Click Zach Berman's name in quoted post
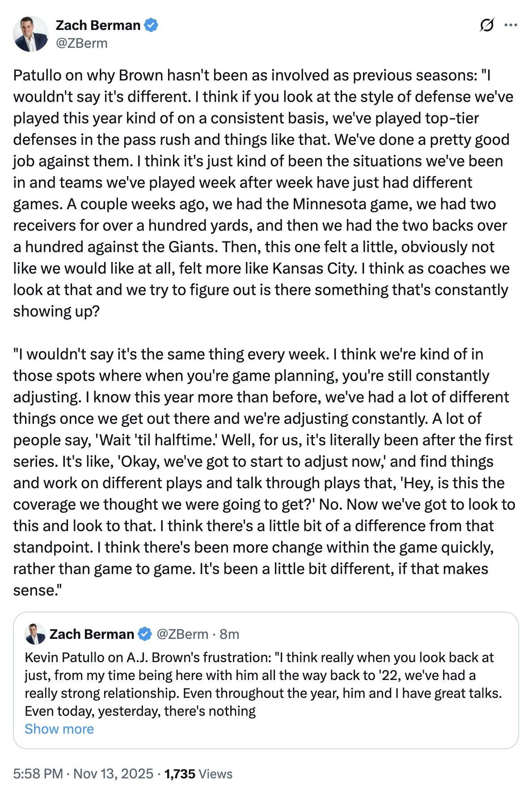Screen dimensions: 532x794 (x=92, y=634)
